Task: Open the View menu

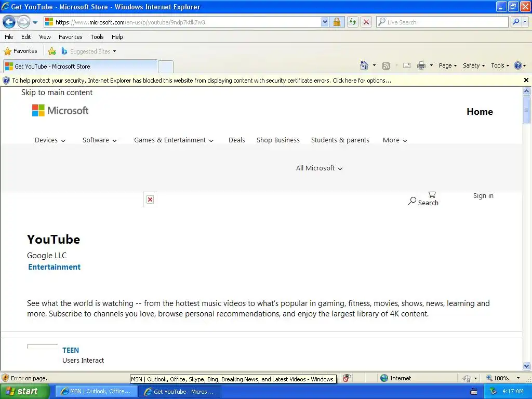Action: [45, 37]
